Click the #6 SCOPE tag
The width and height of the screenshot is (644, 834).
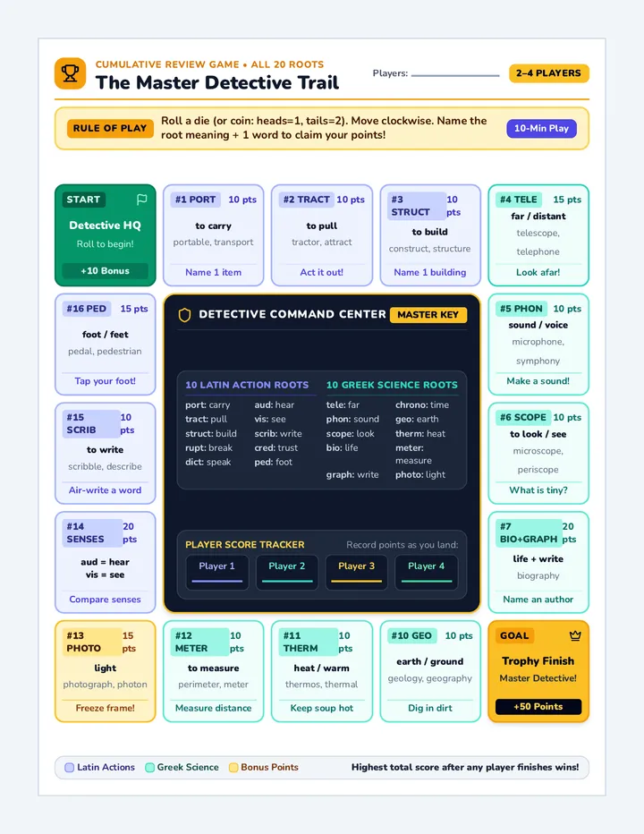[x=523, y=418]
